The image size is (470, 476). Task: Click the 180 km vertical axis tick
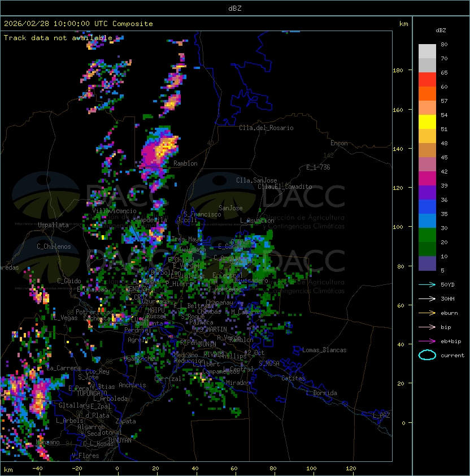click(398, 71)
